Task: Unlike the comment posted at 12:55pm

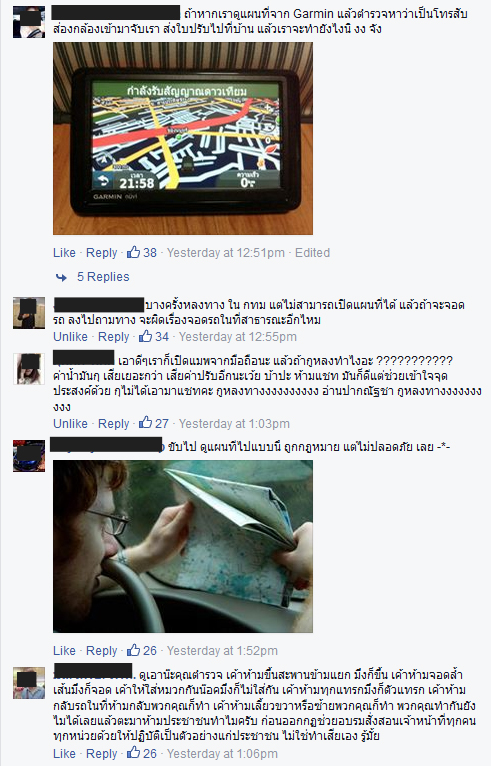Action: [70, 337]
